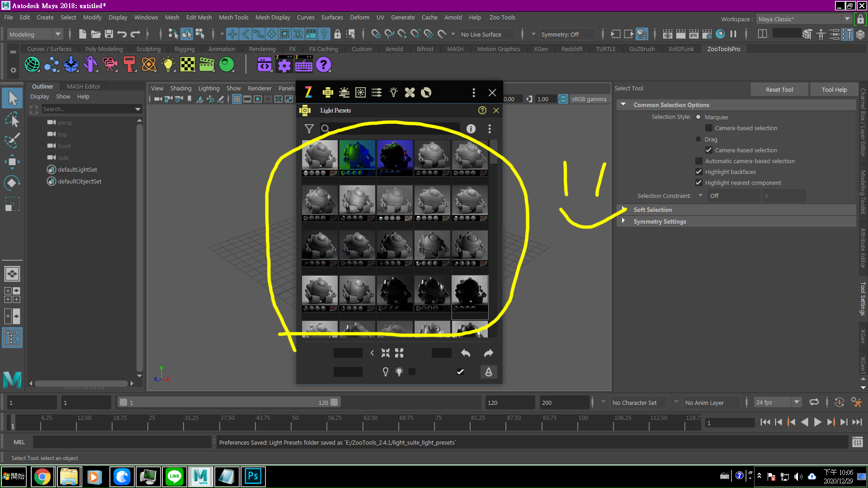The image size is (868, 488).
Task: Click the light bulb shelf icon
Action: 168,65
